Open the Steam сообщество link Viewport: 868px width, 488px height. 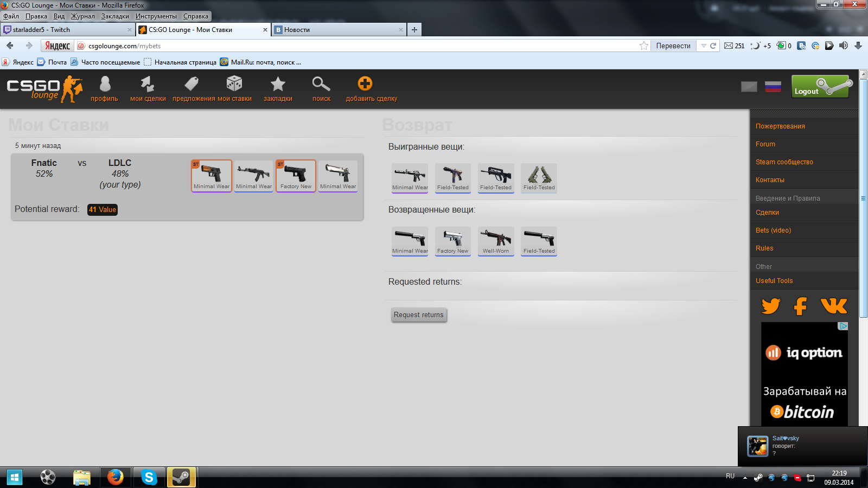click(x=784, y=162)
